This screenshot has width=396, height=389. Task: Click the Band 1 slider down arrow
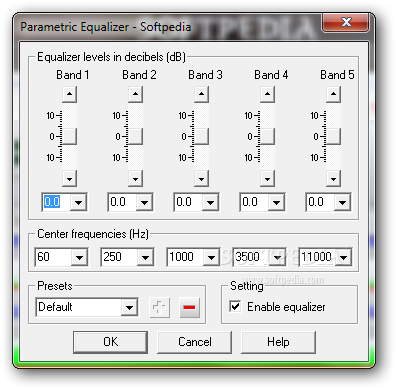pos(69,179)
